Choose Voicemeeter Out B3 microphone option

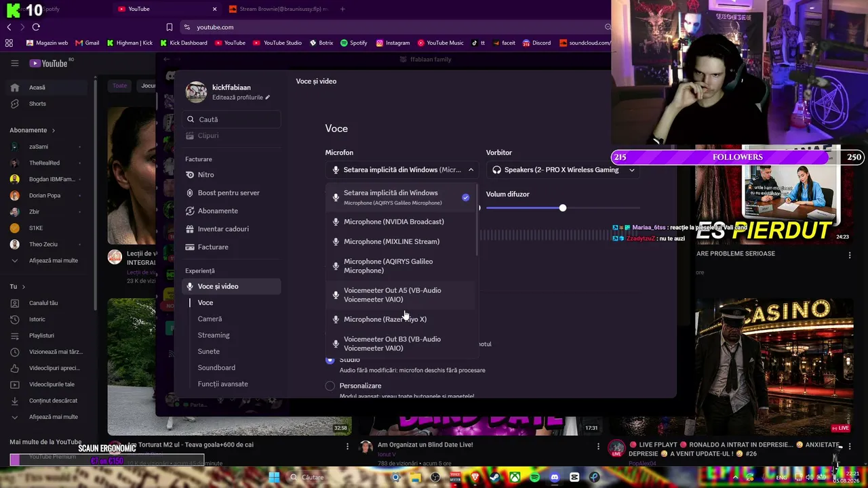(x=401, y=344)
